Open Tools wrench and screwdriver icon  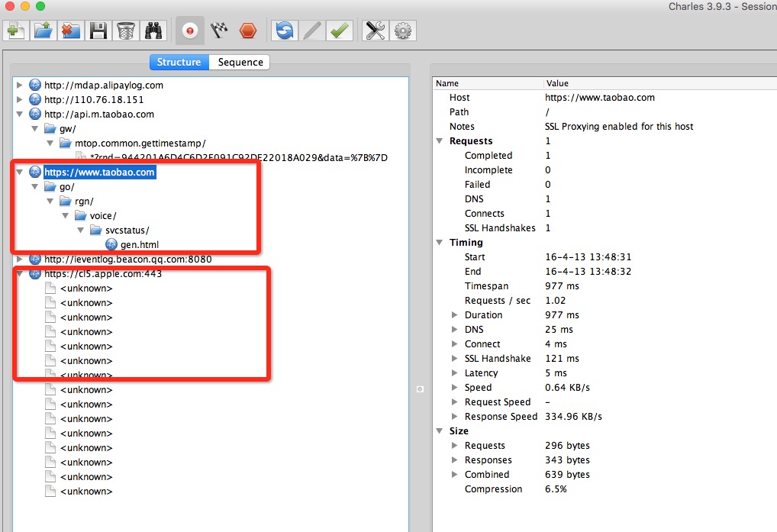tap(376, 31)
